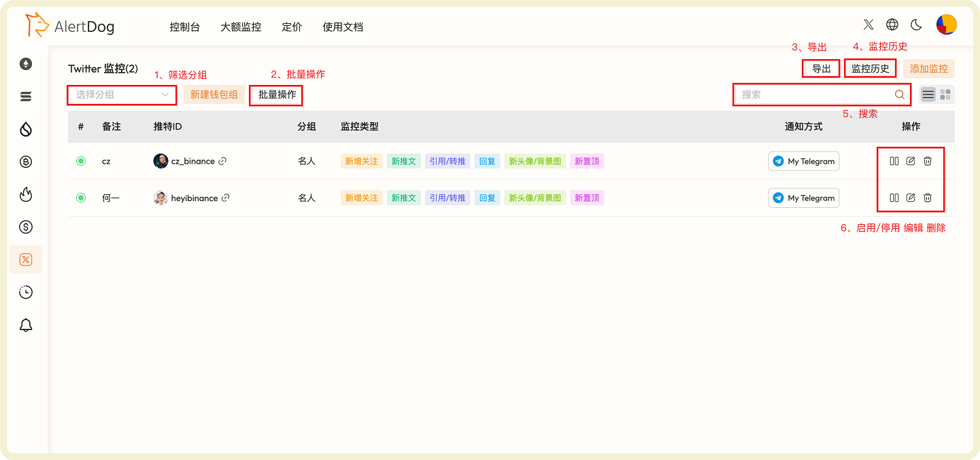Viewport: 980px width, 460px height.
Task: Select the X Twitter monitor sidebar icon
Action: (x=26, y=260)
